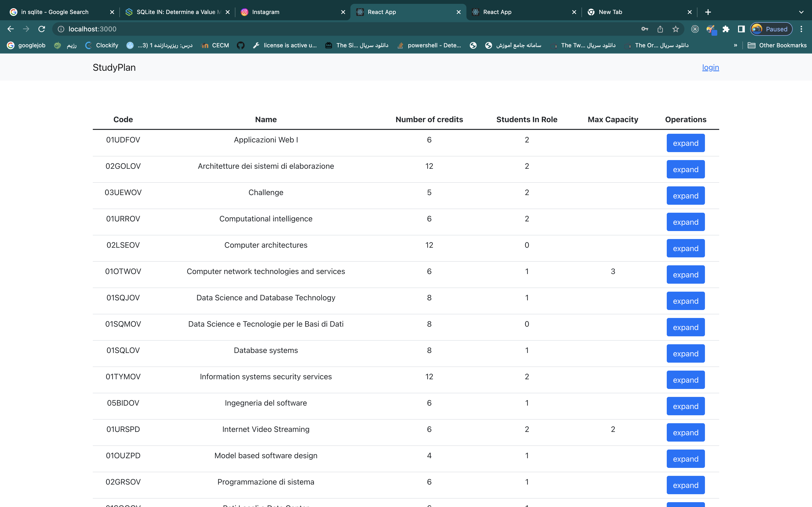Click the share page icon
This screenshot has height=507, width=812.
(x=660, y=29)
